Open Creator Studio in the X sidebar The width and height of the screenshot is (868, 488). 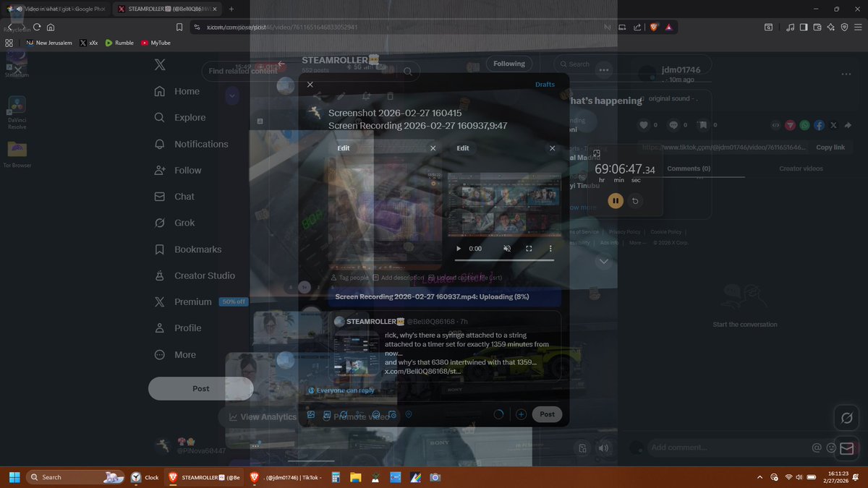click(x=195, y=275)
